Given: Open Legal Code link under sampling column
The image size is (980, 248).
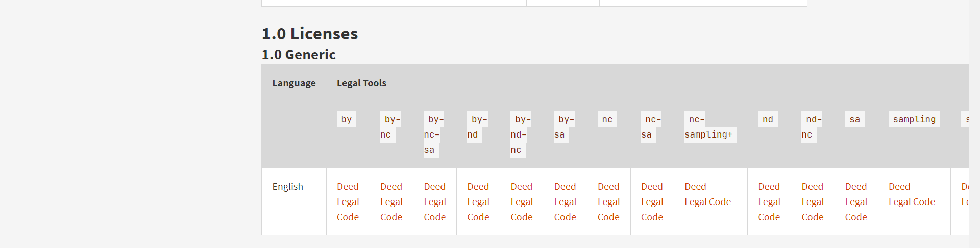Looking at the screenshot, I should click(912, 202).
